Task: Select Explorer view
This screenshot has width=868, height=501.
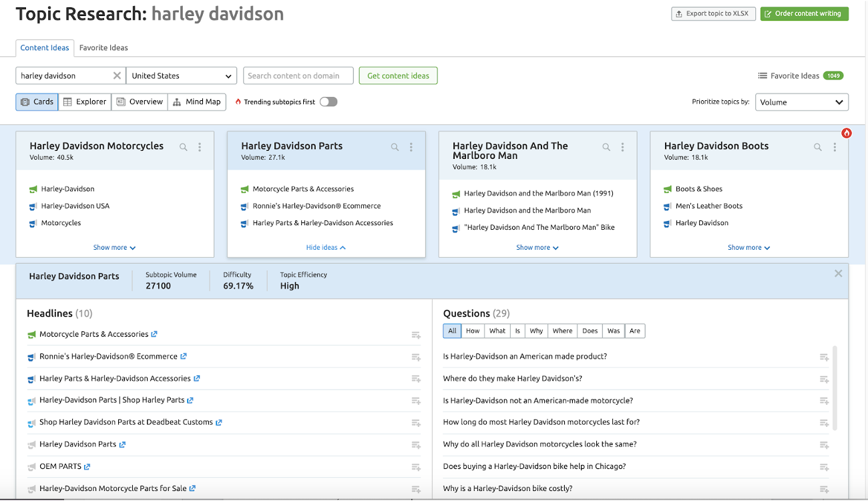Action: point(85,102)
